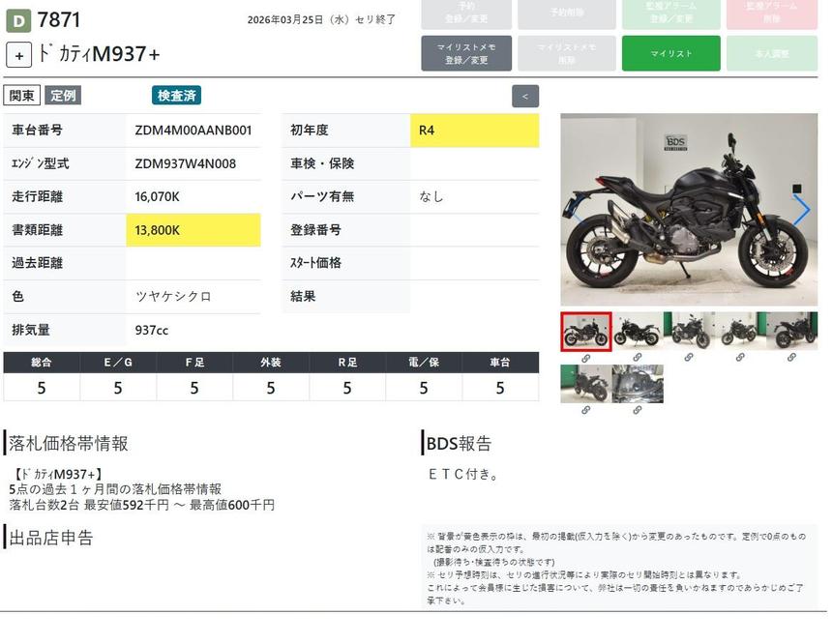The width and height of the screenshot is (833, 644).
Task: Click the link icon under the third thumbnail
Action: click(x=689, y=358)
